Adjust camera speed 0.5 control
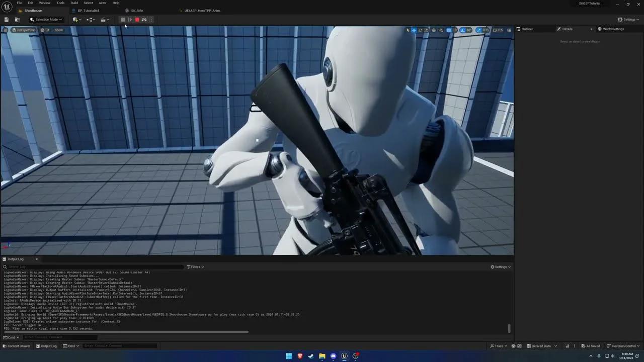Screen dimensions: 644x362 coord(498,30)
